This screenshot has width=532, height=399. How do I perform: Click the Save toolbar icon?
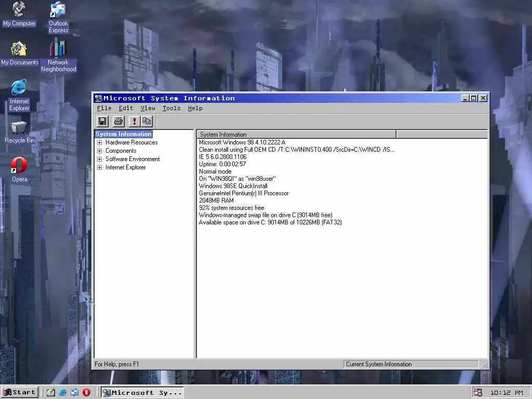(102, 121)
